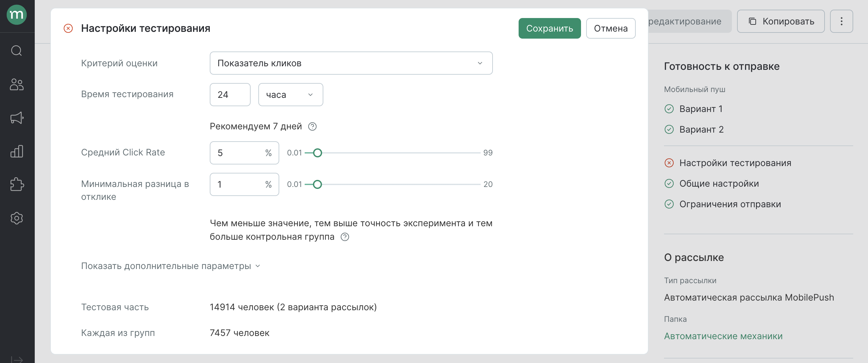The image size is (868, 363).
Task: Click the О рассылке heading
Action: point(694,257)
